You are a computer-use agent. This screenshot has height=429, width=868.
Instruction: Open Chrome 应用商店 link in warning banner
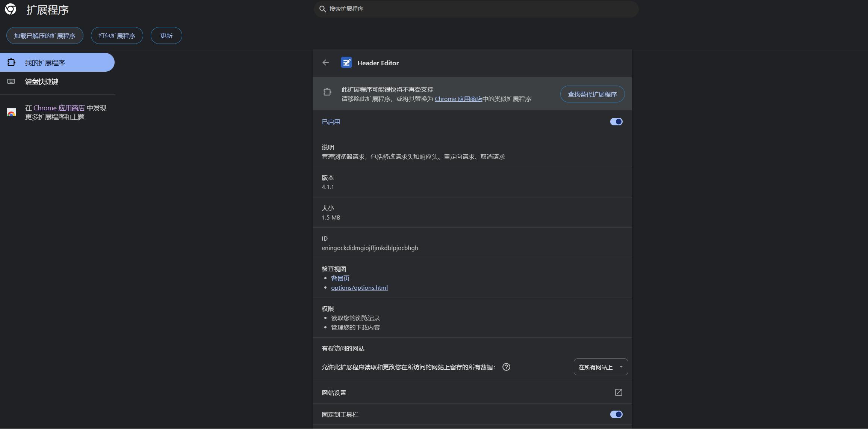(458, 99)
